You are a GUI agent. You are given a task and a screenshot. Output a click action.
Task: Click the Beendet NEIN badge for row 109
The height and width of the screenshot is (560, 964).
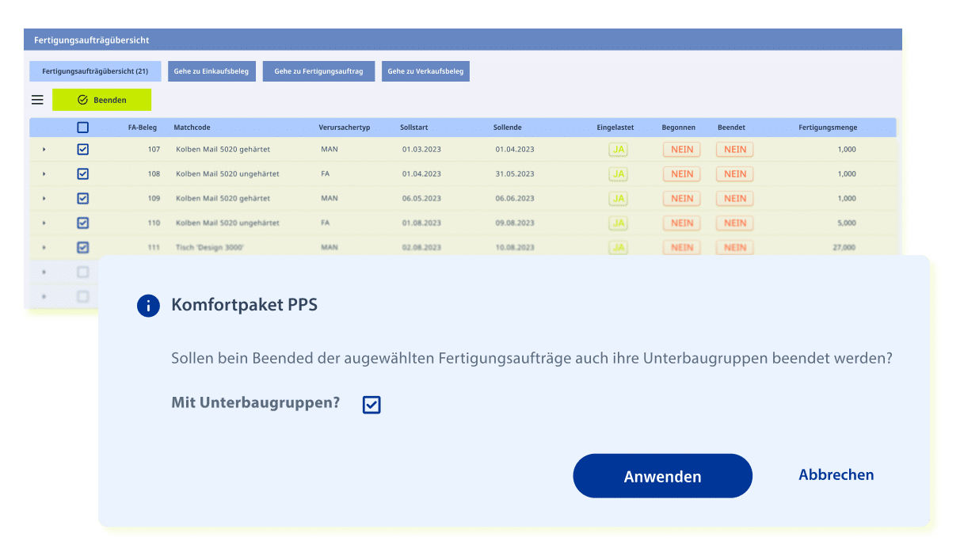tap(735, 198)
